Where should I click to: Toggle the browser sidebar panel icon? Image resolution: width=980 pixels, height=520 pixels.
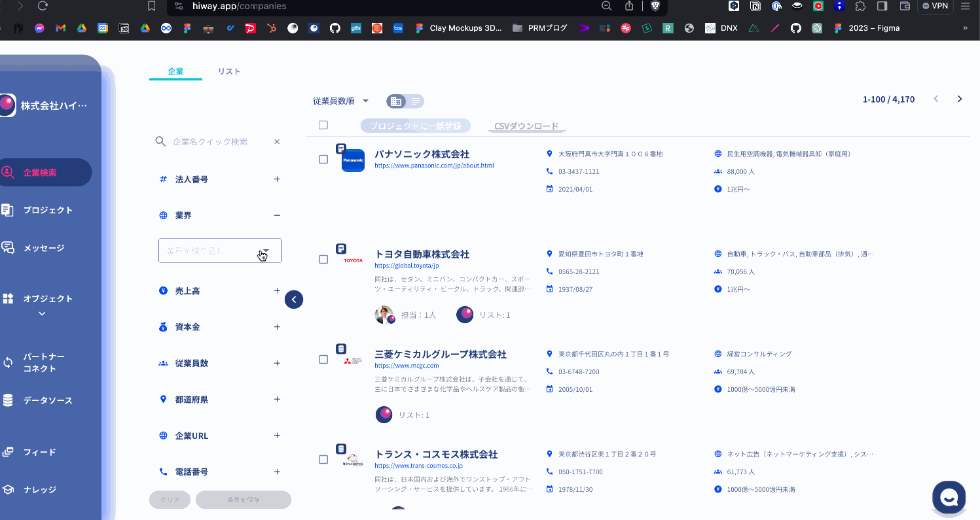pos(882,6)
